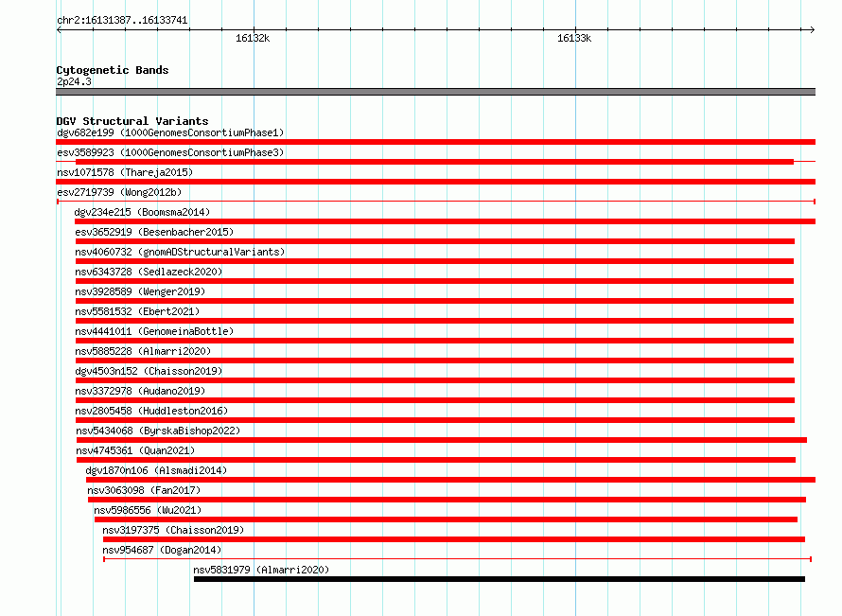Select the esv3589923 1000GenomesConsortiumPhase3 label
This screenshot has height=616, width=842.
tap(170, 152)
